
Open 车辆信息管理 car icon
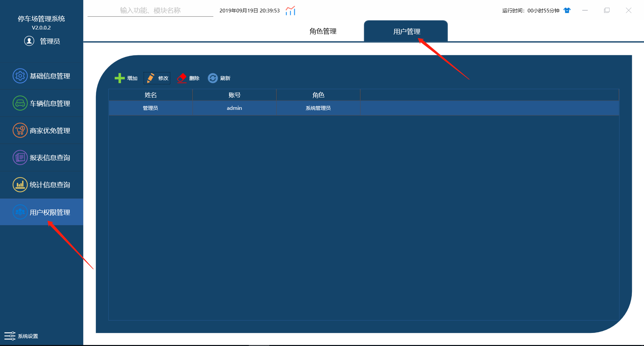[20, 103]
